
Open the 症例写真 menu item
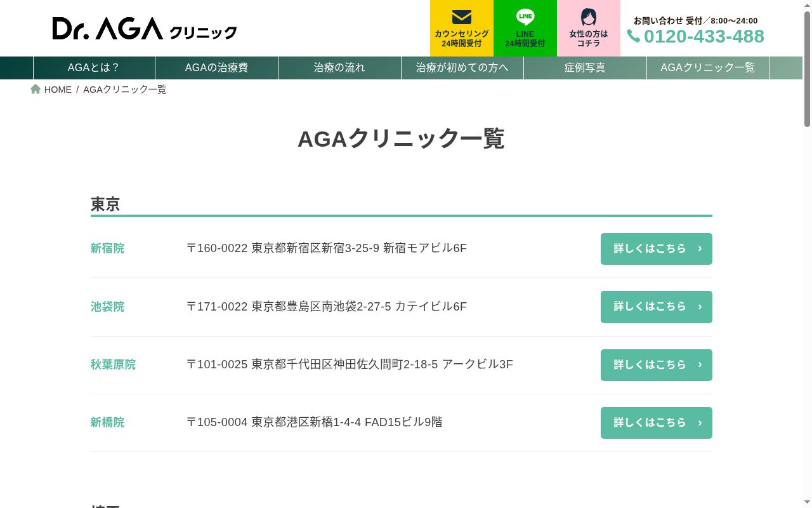pos(585,67)
